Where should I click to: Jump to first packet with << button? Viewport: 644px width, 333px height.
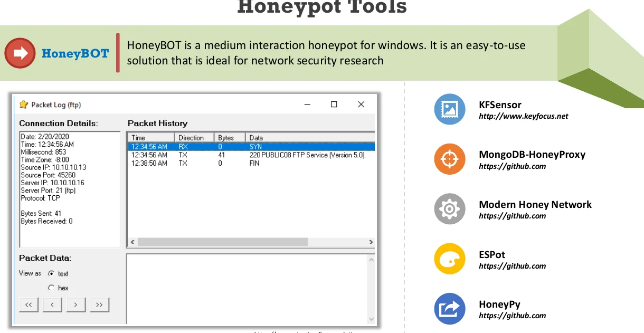coord(29,305)
